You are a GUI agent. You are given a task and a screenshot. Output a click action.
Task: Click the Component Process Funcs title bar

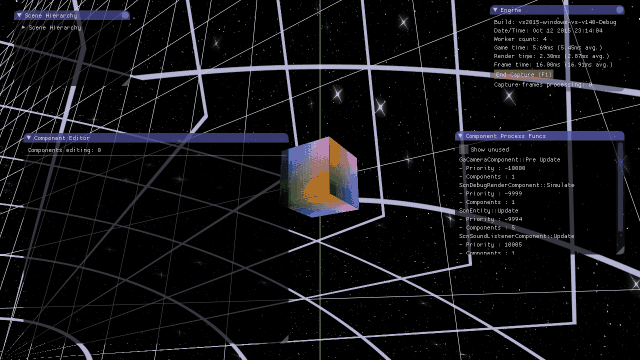pos(540,136)
